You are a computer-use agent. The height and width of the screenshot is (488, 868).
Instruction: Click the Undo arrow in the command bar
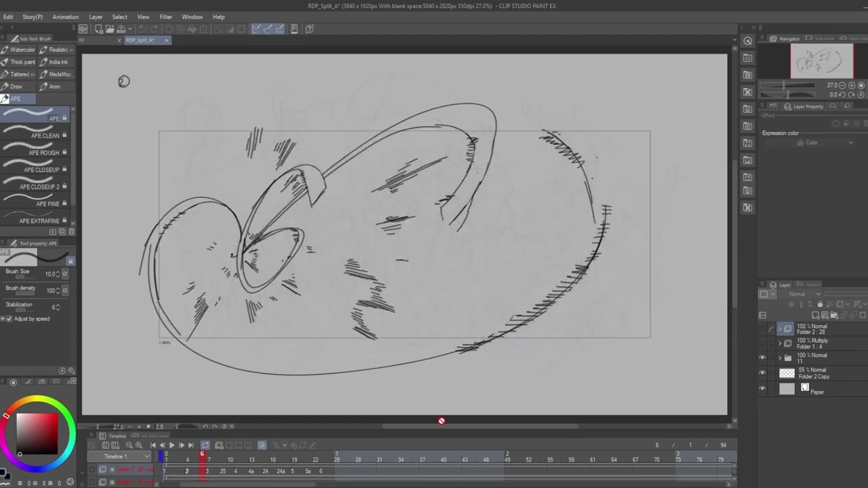pos(142,28)
